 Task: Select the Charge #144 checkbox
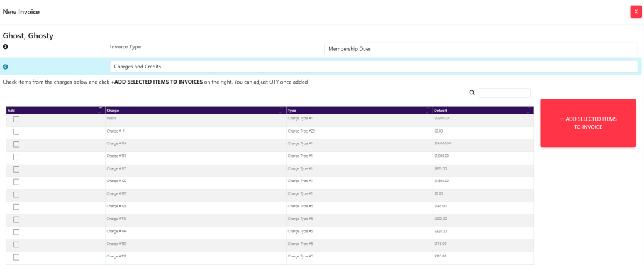click(16, 232)
